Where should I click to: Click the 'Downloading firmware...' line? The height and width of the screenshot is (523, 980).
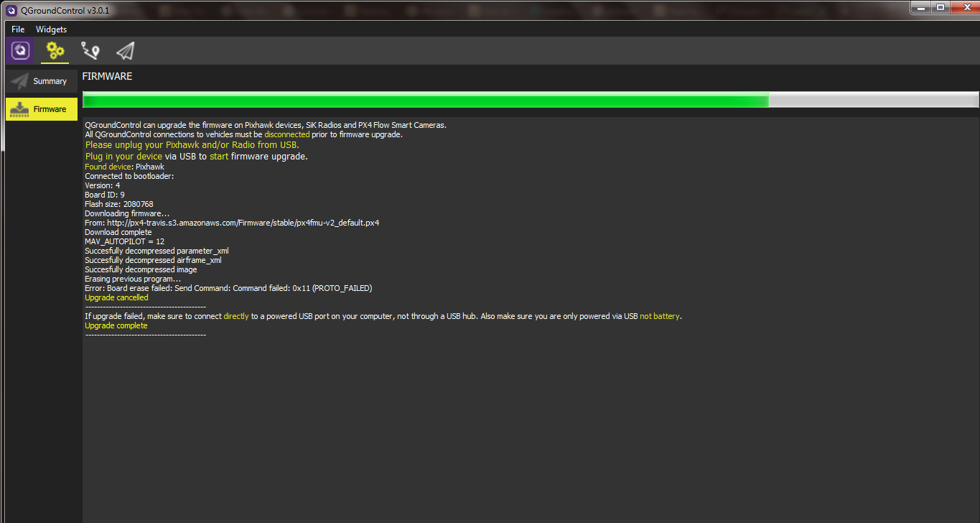pos(127,213)
